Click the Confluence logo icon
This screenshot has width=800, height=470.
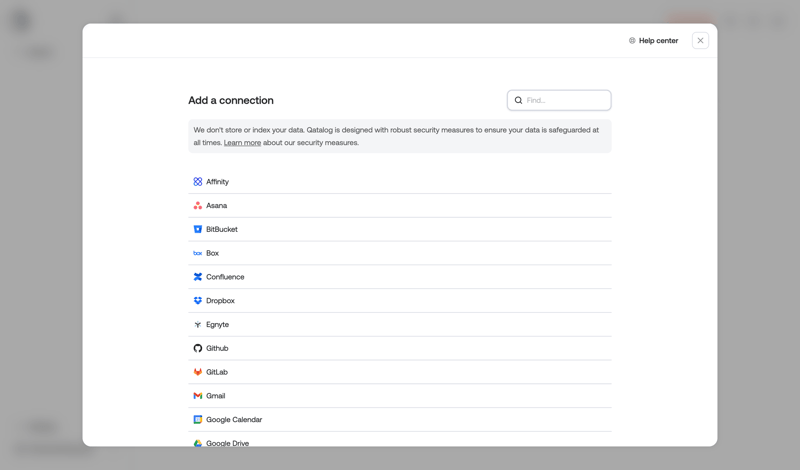click(197, 277)
